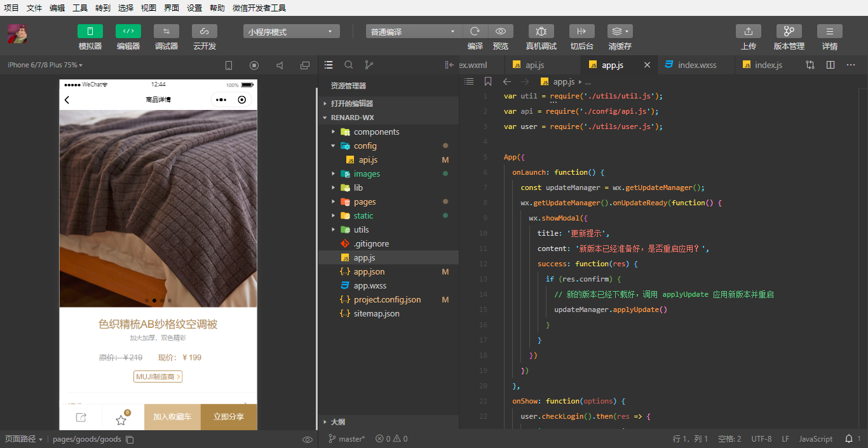
Task: Expand the components folder
Action: pyautogui.click(x=388, y=132)
